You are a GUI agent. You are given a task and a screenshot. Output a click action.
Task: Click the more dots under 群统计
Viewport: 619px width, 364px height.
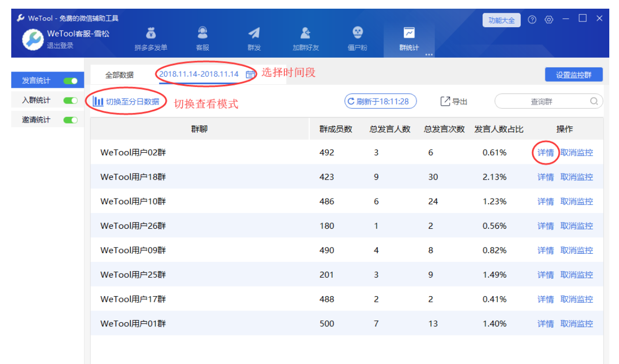(428, 54)
